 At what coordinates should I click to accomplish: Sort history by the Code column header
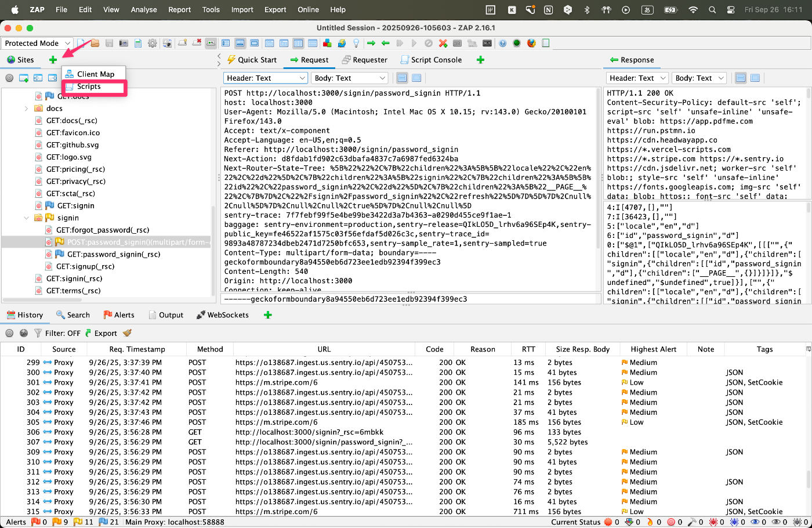click(x=434, y=349)
